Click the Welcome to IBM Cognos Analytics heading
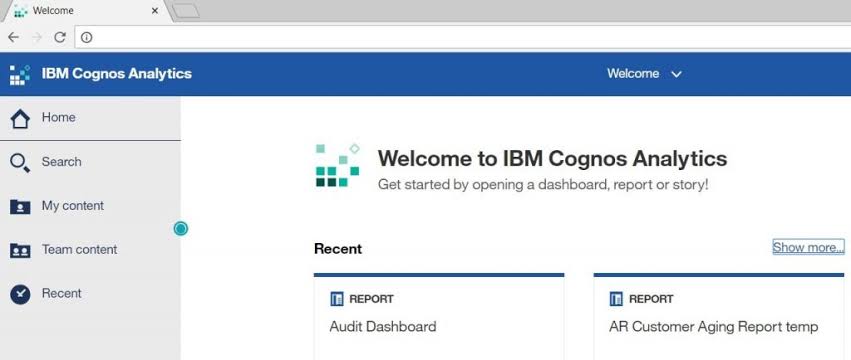Screen dimensions: 851x360 552,159
